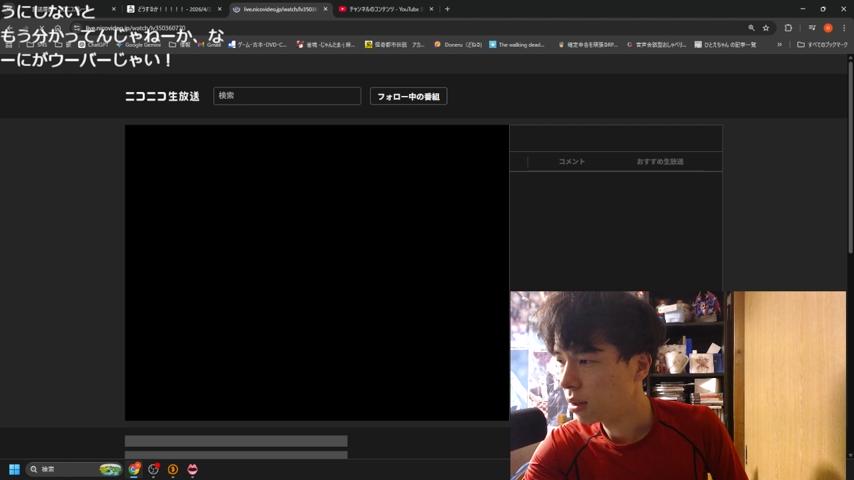854x480 pixels.
Task: Open the Chrome extensions puzzle icon
Action: click(788, 28)
